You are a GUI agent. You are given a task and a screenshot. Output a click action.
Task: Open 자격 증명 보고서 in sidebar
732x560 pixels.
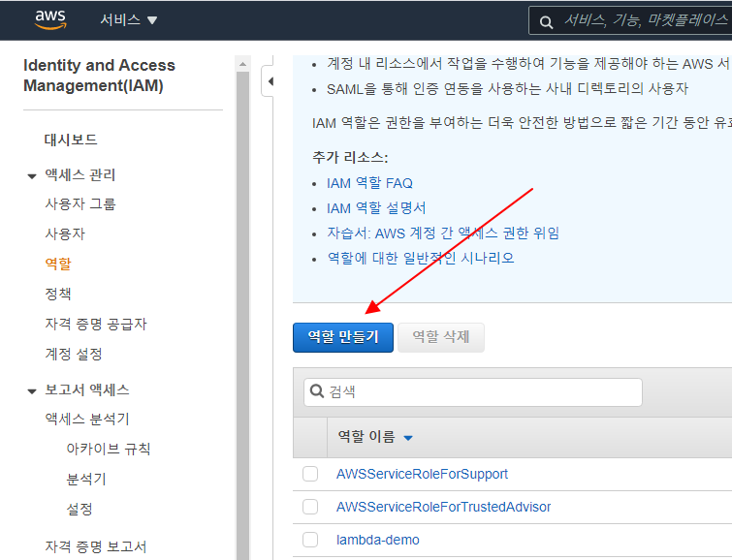96,546
